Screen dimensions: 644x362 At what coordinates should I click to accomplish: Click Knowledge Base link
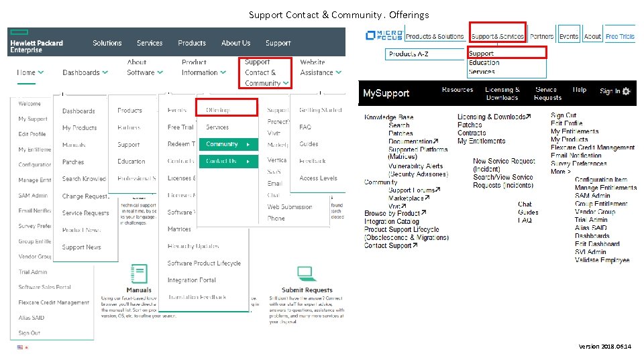click(388, 117)
